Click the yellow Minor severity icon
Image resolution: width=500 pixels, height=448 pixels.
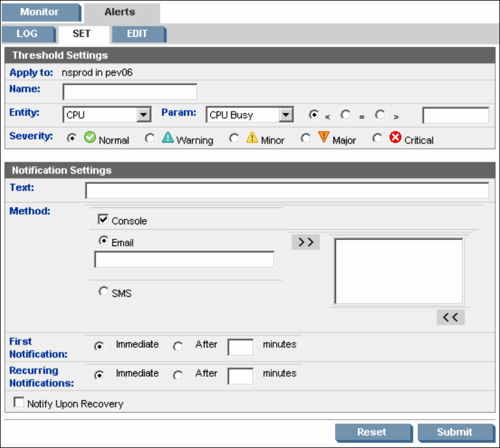coord(252,138)
